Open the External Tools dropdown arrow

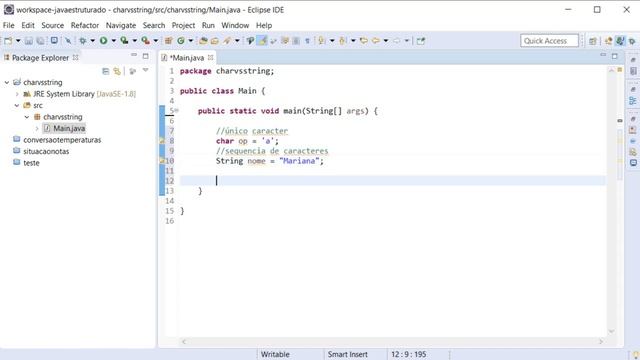tap(156, 41)
